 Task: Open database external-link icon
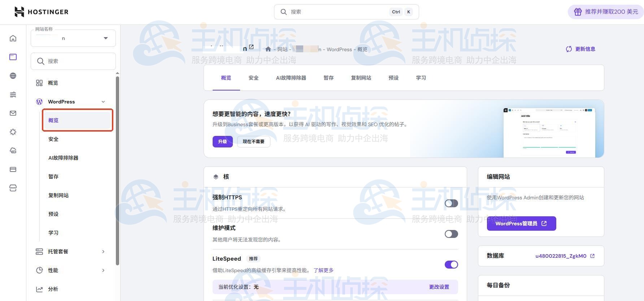point(592,256)
